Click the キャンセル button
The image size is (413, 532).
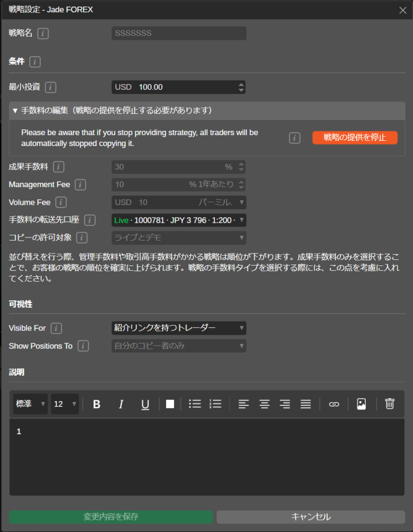tap(311, 517)
